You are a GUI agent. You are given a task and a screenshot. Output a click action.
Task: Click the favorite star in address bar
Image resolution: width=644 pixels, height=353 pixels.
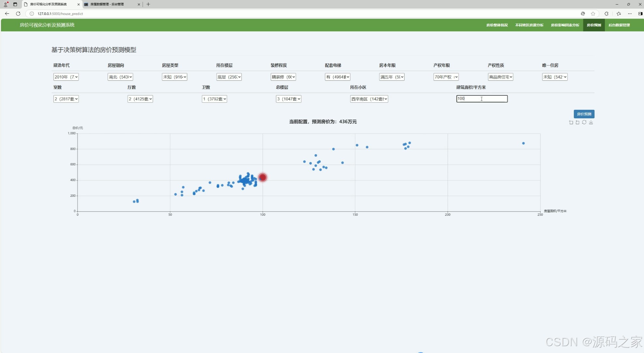[x=593, y=14]
